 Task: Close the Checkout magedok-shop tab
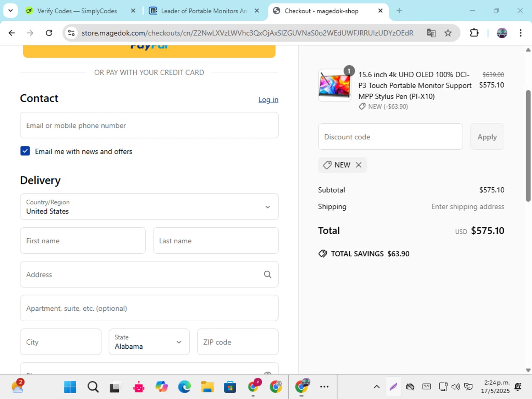tap(380, 11)
